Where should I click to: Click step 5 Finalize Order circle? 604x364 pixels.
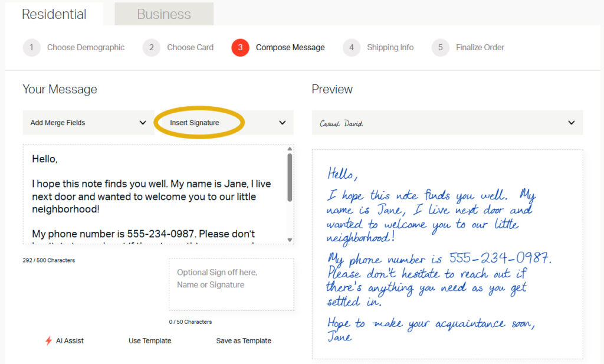[439, 47]
